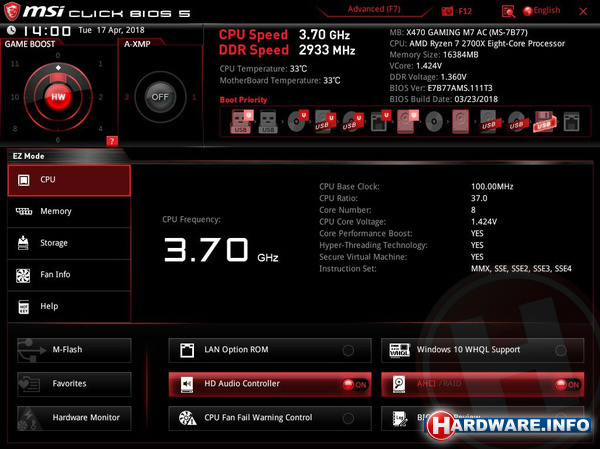Image resolution: width=600 pixels, height=449 pixels.
Task: Click the BIOS Build Date 03/23/2018 line
Action: point(443,99)
